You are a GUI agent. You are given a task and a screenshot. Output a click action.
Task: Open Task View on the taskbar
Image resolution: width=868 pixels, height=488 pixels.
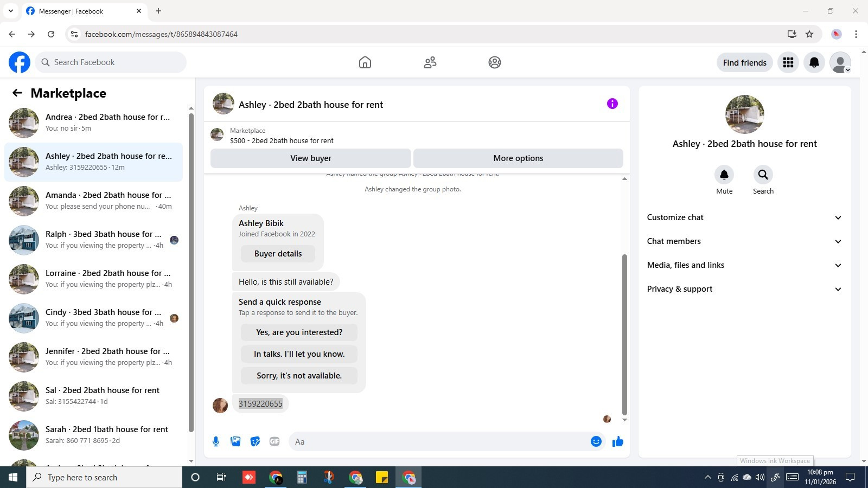[221, 477]
